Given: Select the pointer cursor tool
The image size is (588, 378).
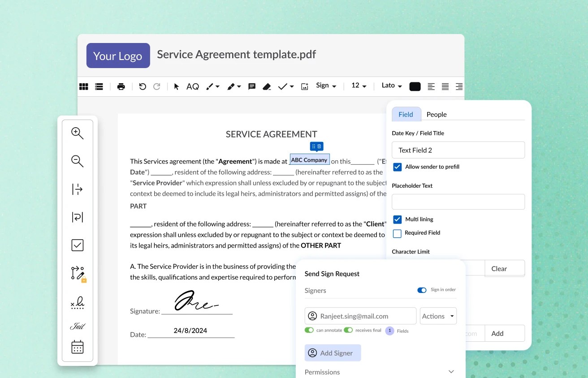Looking at the screenshot, I should (177, 86).
